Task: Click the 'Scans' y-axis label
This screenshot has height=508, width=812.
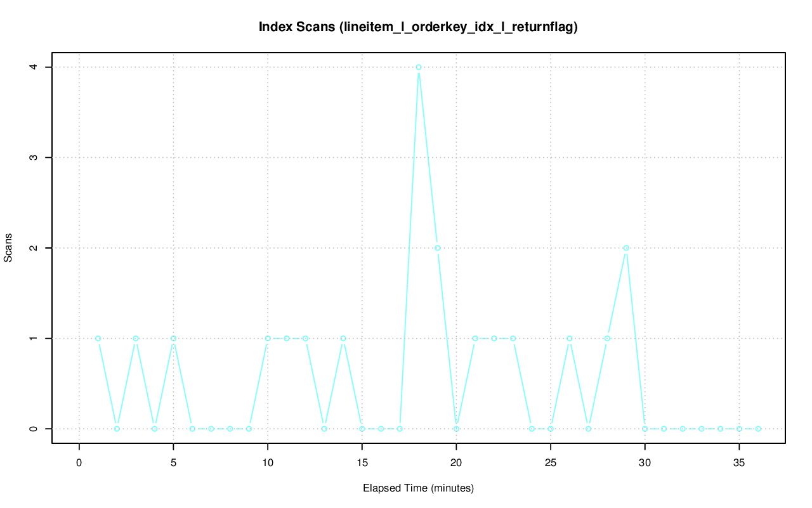Action: pos(8,248)
